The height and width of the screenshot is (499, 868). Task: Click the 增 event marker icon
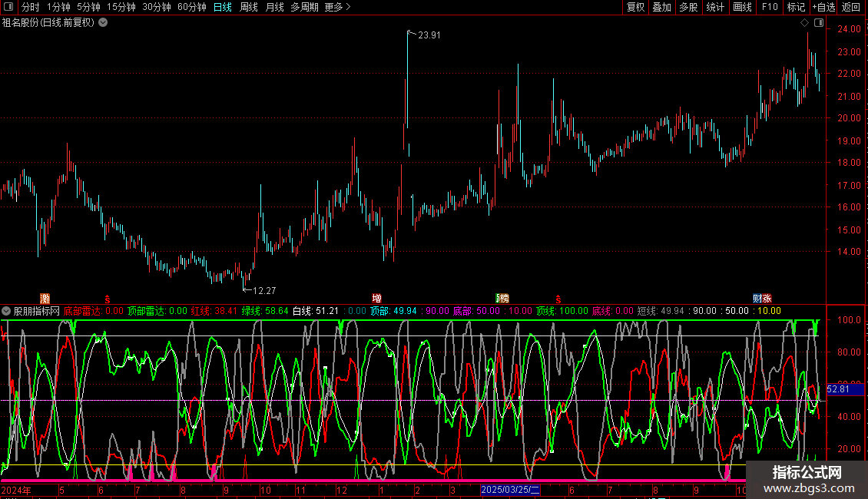(x=376, y=298)
